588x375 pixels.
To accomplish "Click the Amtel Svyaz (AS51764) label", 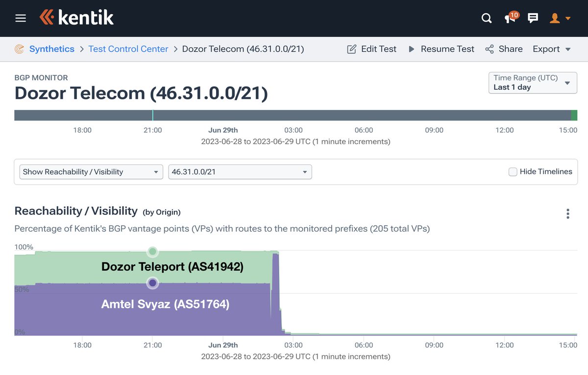I will (x=165, y=304).
